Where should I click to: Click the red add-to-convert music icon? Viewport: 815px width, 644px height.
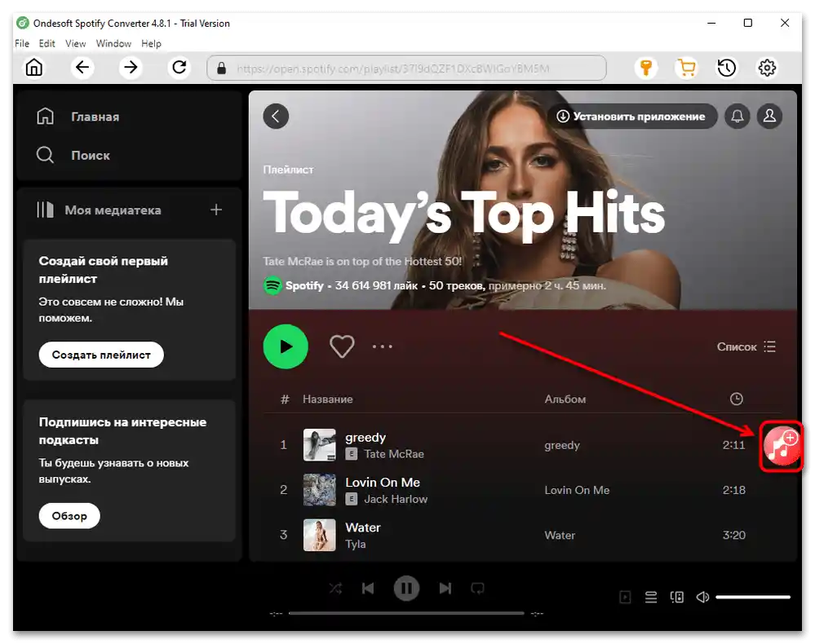pyautogui.click(x=782, y=446)
